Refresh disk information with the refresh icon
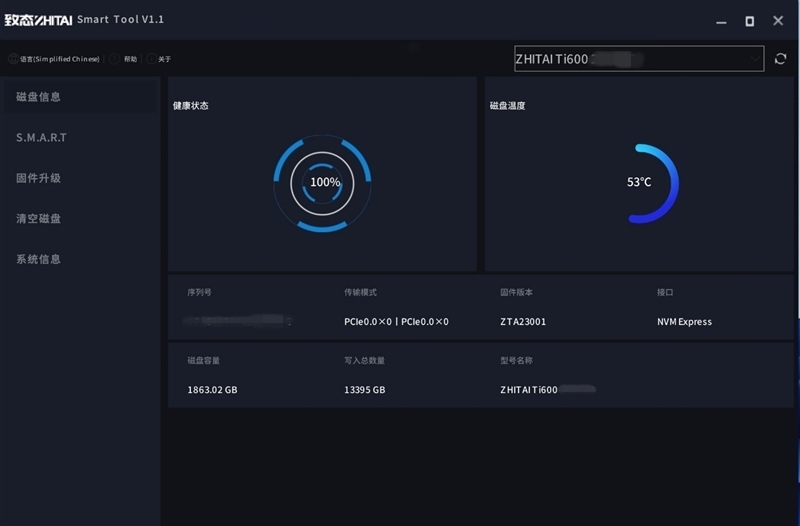The height and width of the screenshot is (526, 800). [780, 59]
